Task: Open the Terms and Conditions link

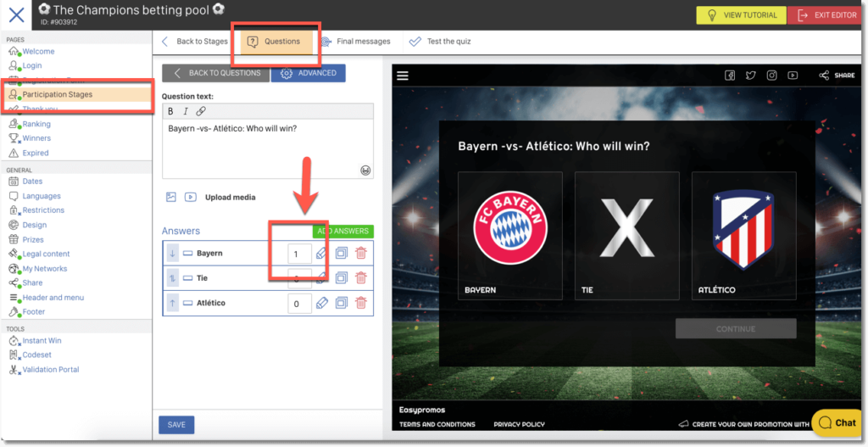Action: 437,424
